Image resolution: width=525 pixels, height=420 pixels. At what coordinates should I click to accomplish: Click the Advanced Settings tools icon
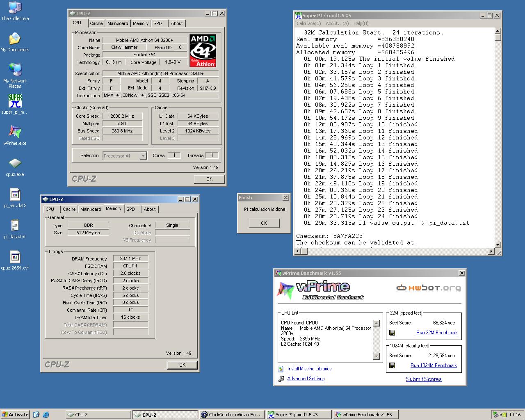(281, 379)
